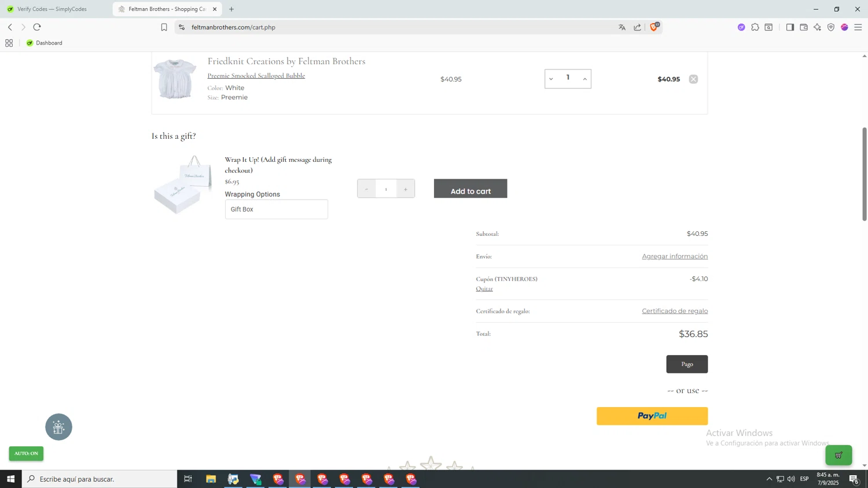
Task: Toggle the browser sidebar panel icon
Action: 790,27
